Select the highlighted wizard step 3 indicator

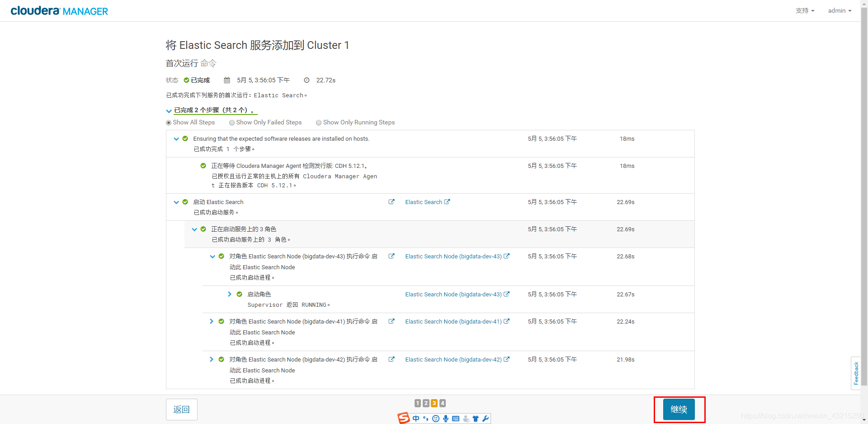434,403
